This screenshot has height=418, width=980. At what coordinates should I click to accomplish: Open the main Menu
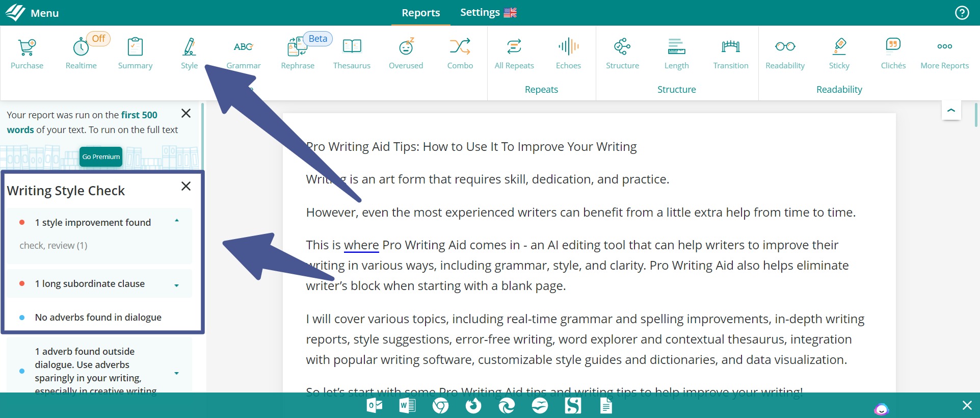coord(44,13)
